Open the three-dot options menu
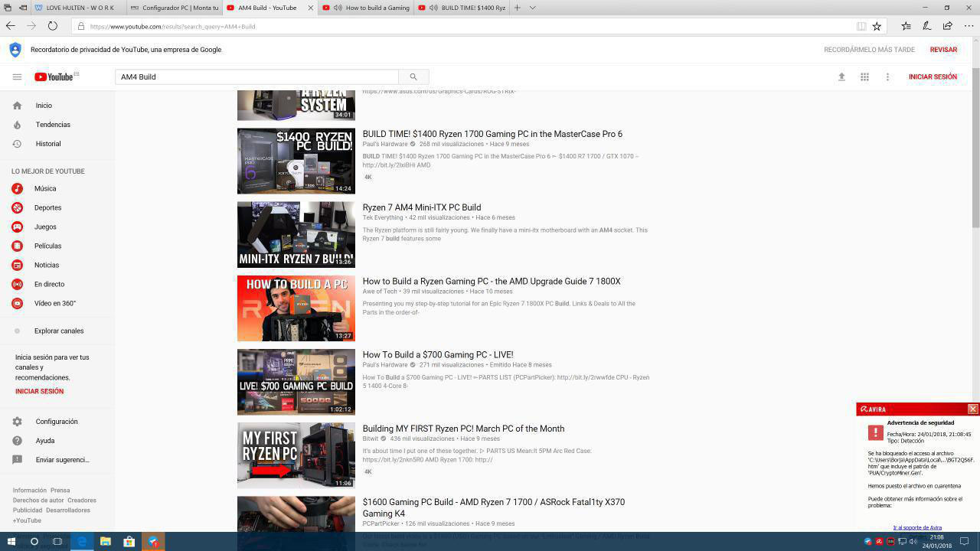 click(887, 77)
